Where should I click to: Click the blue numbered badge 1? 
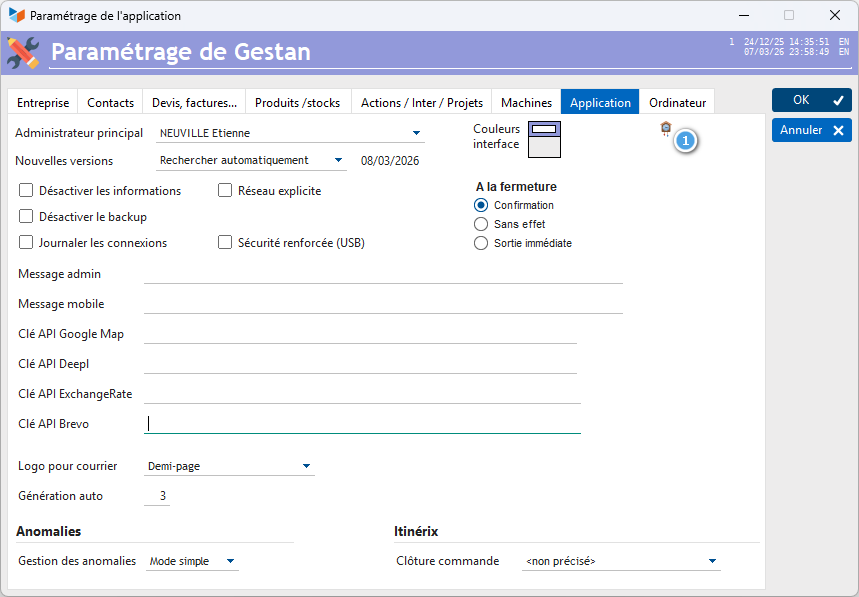(x=685, y=142)
